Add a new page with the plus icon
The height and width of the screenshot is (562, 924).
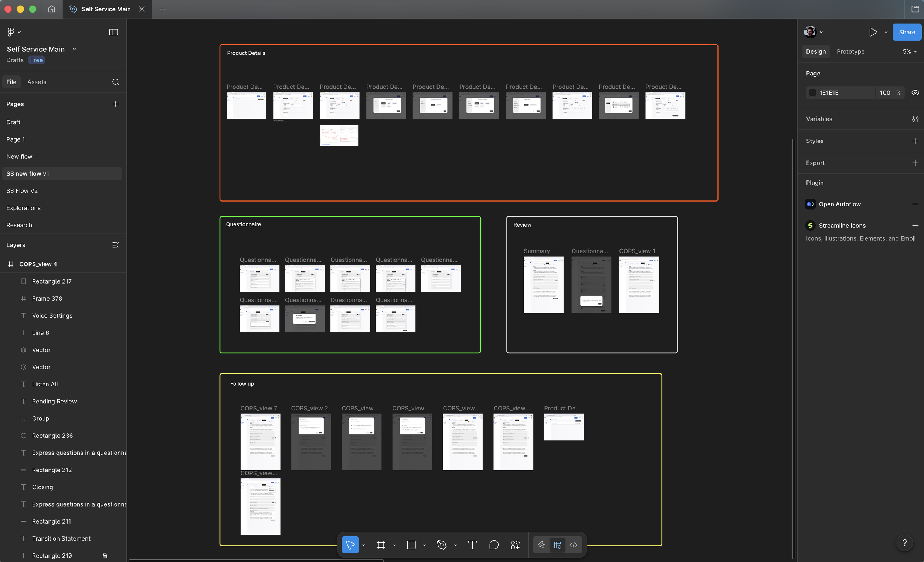point(115,104)
